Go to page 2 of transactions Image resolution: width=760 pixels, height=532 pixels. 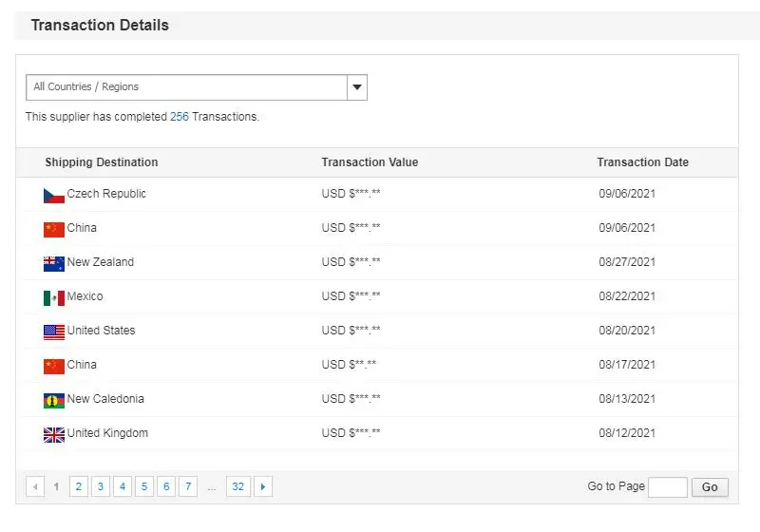pyautogui.click(x=78, y=487)
